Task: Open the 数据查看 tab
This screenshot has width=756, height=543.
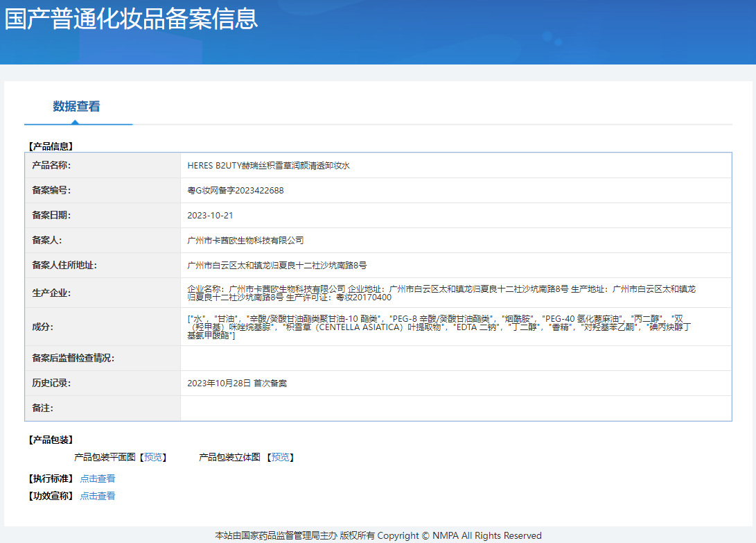Action: click(x=76, y=107)
